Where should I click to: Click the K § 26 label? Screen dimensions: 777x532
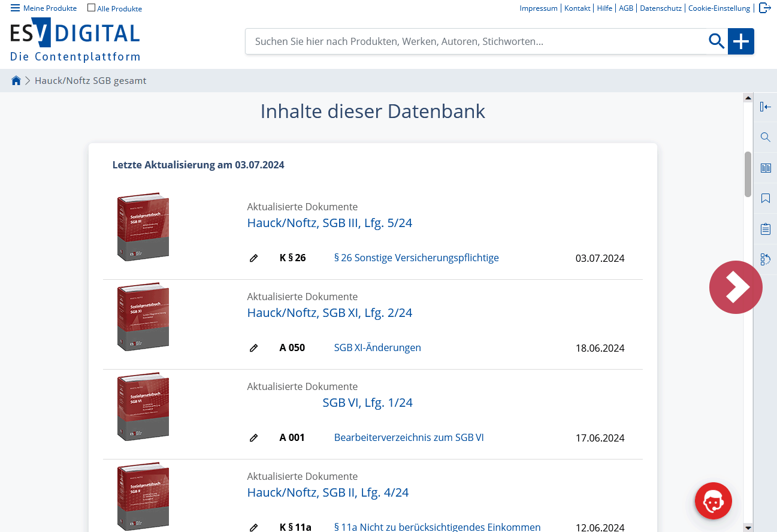(x=292, y=258)
